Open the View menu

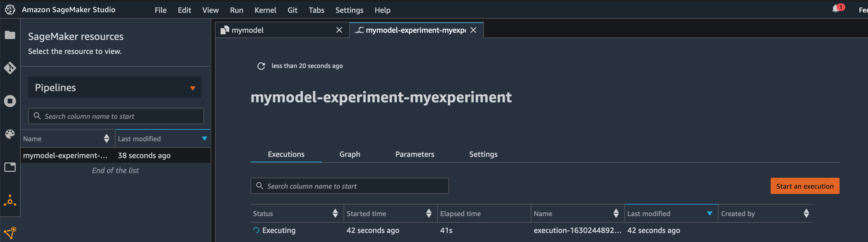click(x=210, y=10)
